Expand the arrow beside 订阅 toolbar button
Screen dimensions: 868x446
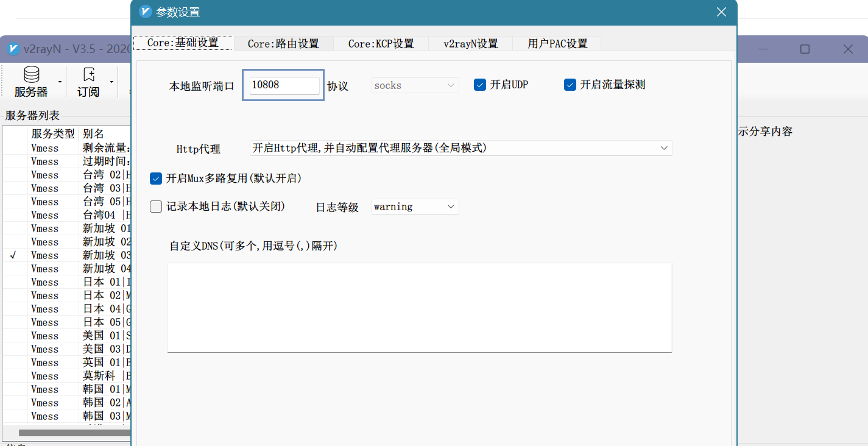pos(111,82)
